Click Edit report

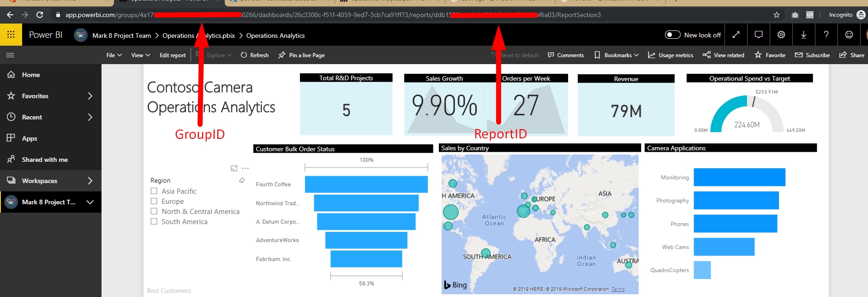[x=173, y=55]
